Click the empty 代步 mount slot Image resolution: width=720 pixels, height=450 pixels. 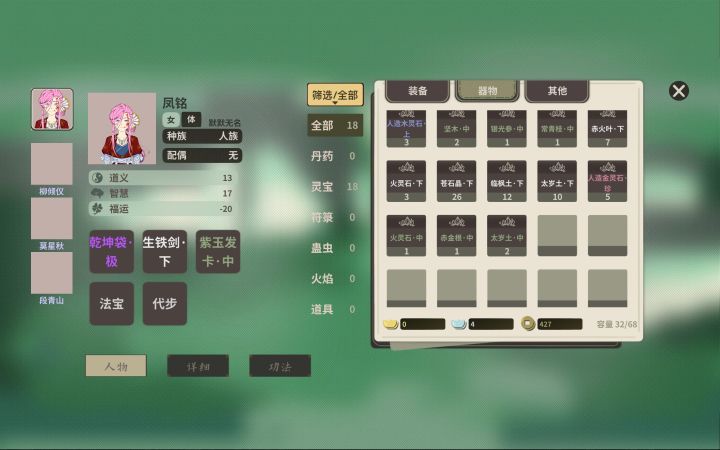tap(165, 304)
